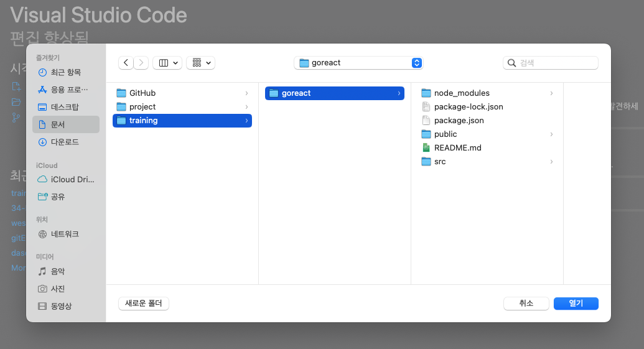Click the search field in the dialog
Viewport: 644px width, 349px height.
point(551,63)
